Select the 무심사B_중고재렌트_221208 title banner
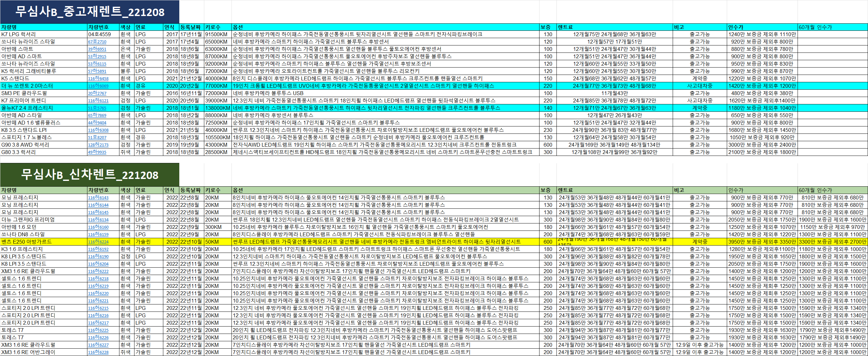This screenshot has height=356, width=868. coord(90,12)
